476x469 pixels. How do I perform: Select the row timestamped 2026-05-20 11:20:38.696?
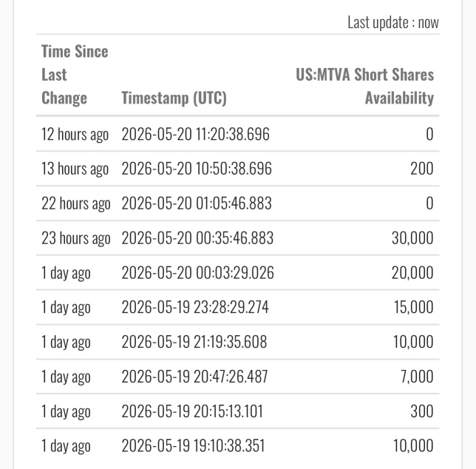click(x=238, y=134)
